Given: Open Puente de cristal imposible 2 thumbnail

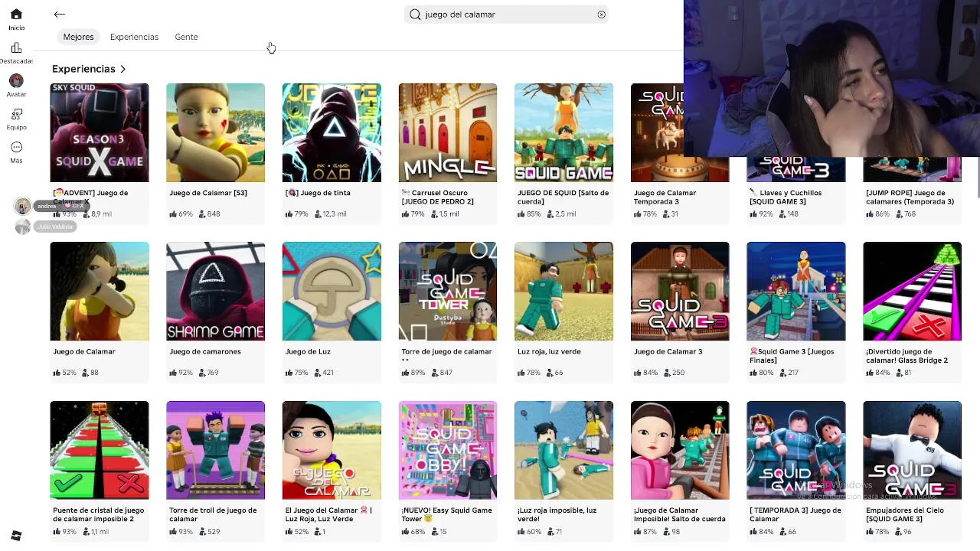Looking at the screenshot, I should (100, 450).
